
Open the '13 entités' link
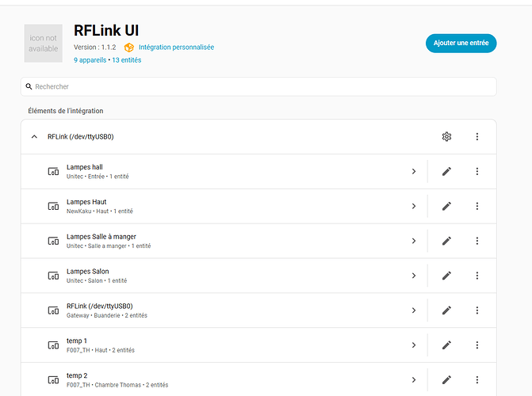pyautogui.click(x=127, y=60)
